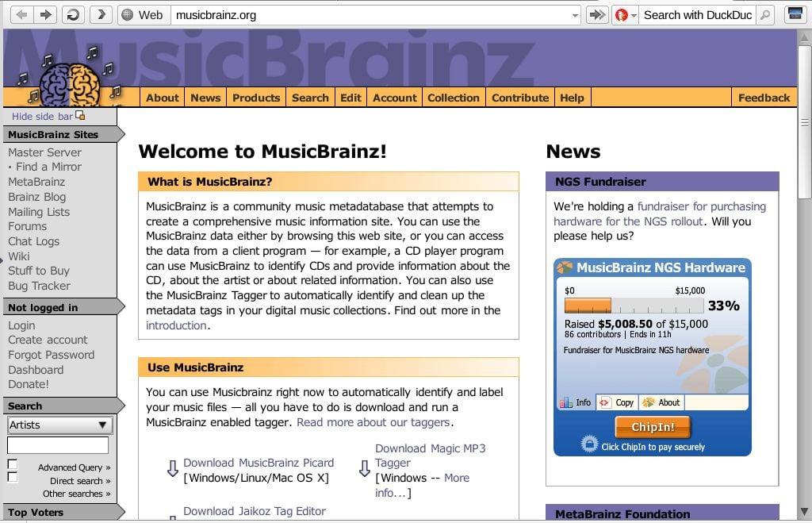The width and height of the screenshot is (812, 523).
Task: Collapse the Search sidebar section header
Action: (x=63, y=406)
